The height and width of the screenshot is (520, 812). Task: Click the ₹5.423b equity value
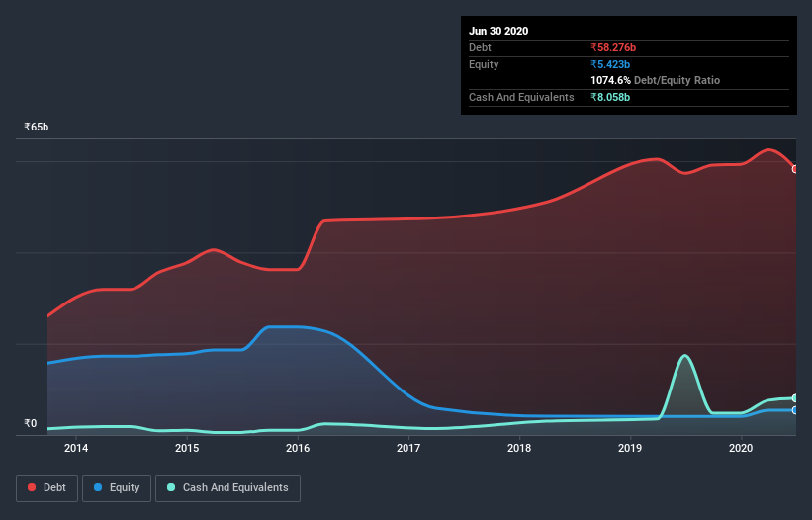point(610,64)
